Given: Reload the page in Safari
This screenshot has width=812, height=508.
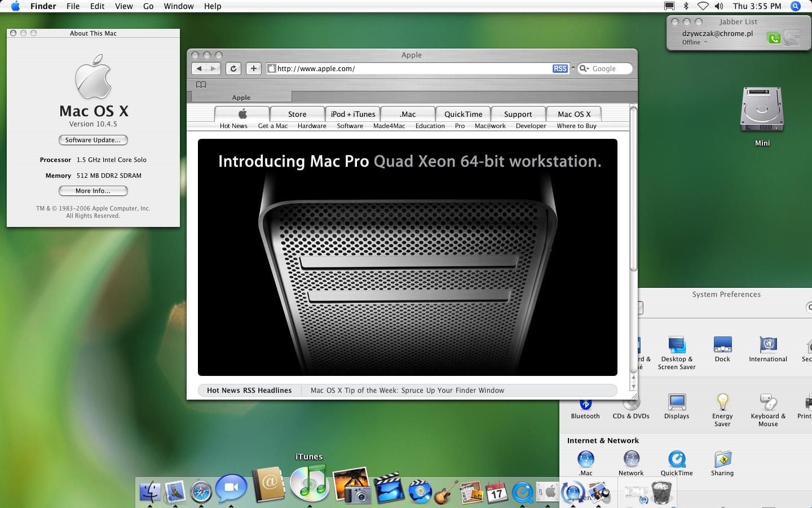Looking at the screenshot, I should [x=233, y=68].
